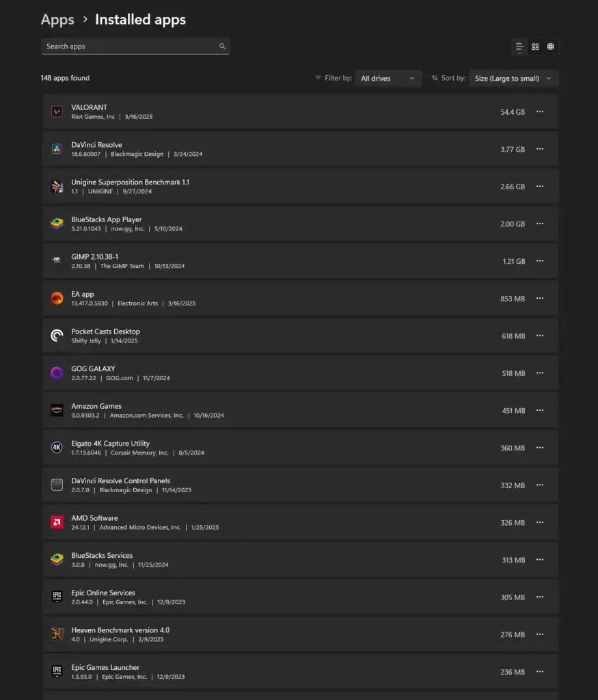Viewport: 598px width, 700px height.
Task: Open the All drives filter dropdown
Action: coord(388,79)
